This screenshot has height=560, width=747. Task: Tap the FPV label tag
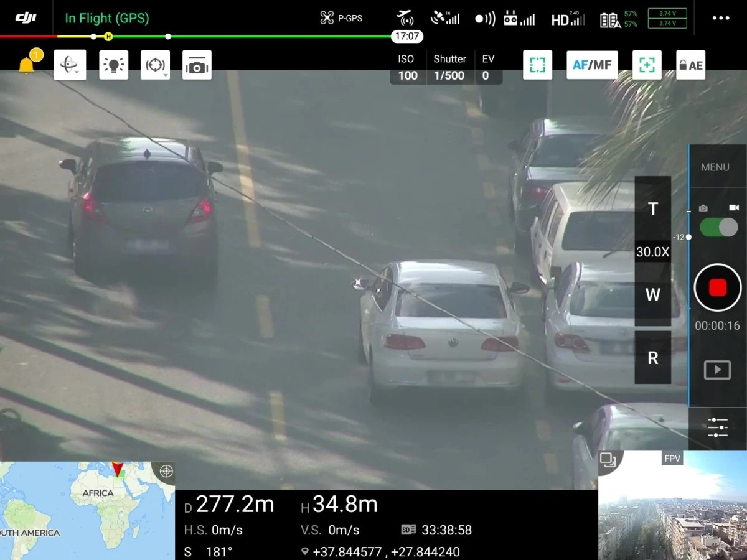[x=672, y=459]
